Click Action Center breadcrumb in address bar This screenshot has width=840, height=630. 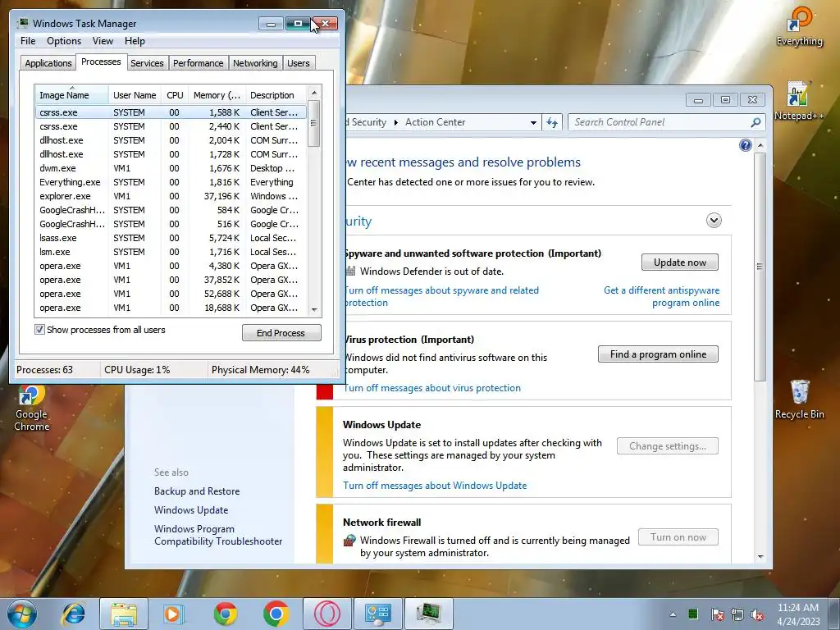click(x=435, y=122)
